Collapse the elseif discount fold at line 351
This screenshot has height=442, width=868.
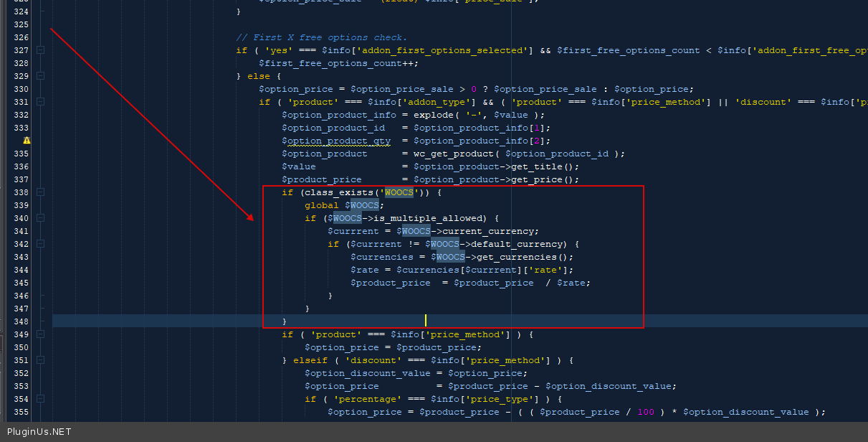click(x=41, y=360)
